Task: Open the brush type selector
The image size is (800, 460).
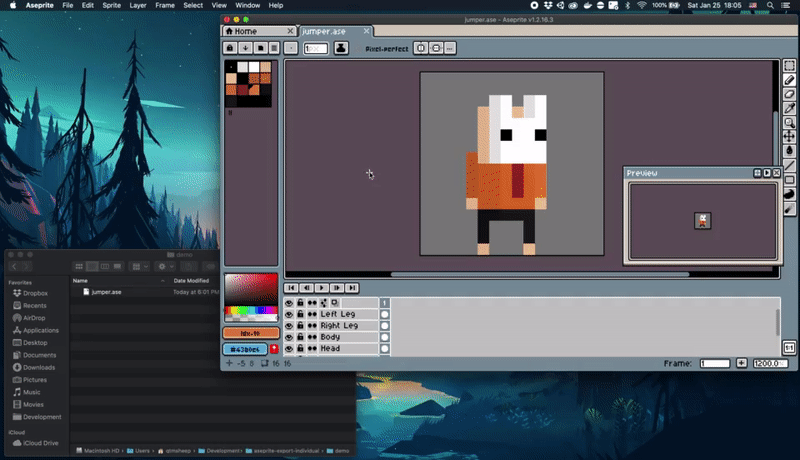Action: pos(291,48)
